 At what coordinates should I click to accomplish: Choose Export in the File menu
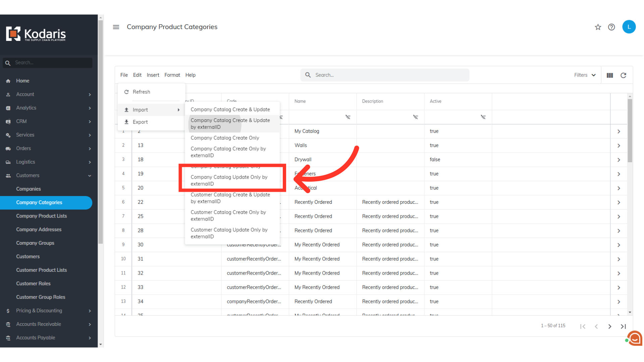coord(140,122)
